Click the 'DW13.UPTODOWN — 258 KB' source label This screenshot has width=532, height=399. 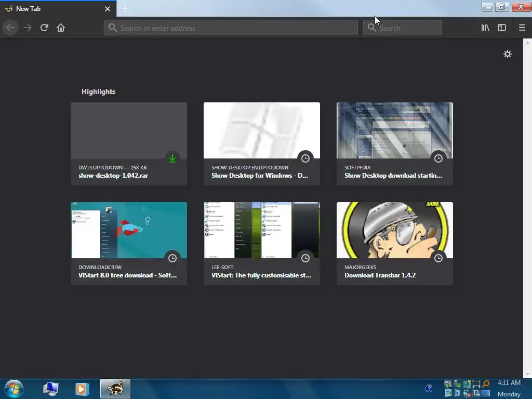(113, 167)
